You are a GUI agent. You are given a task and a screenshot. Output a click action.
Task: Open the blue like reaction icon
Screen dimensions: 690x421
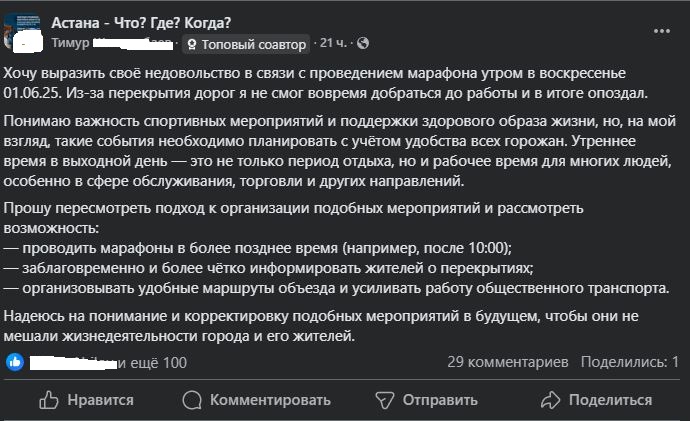pyautogui.click(x=14, y=362)
